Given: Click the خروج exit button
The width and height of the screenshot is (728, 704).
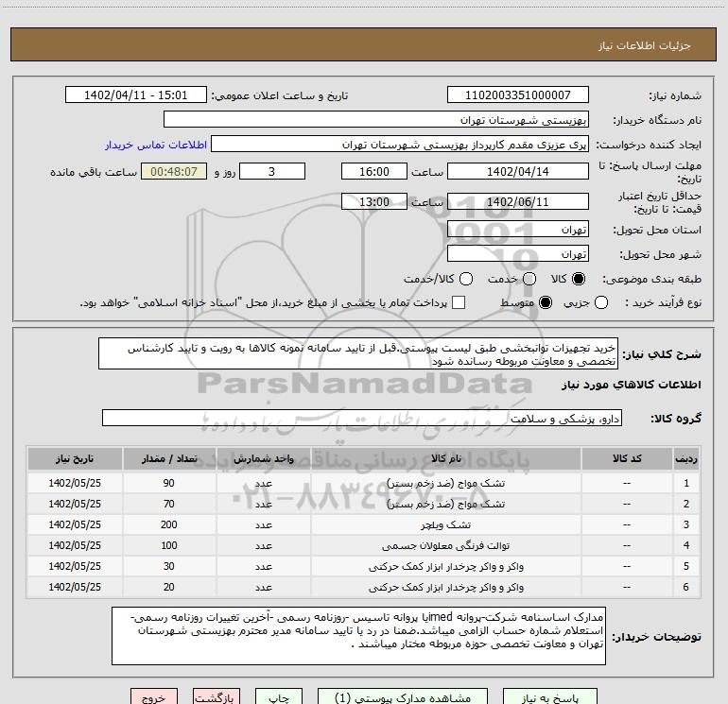Looking at the screenshot, I should click(154, 696).
